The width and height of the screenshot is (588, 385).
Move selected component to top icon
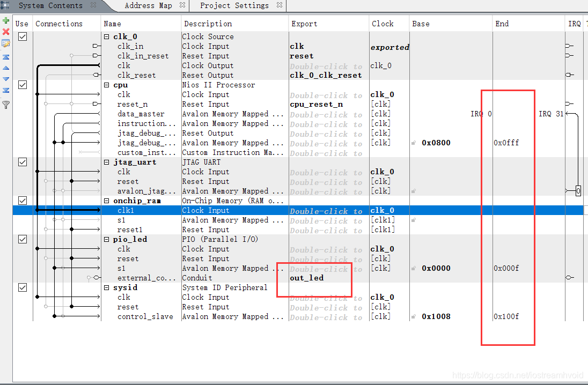6,57
